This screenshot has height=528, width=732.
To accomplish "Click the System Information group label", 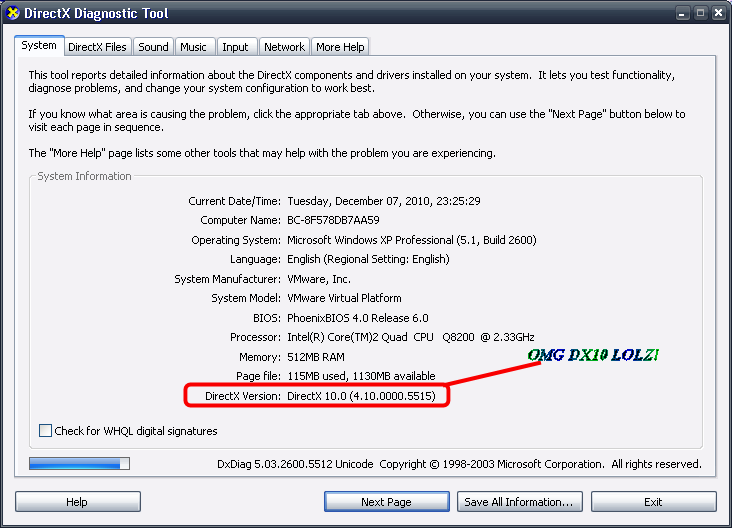I will (84, 176).
